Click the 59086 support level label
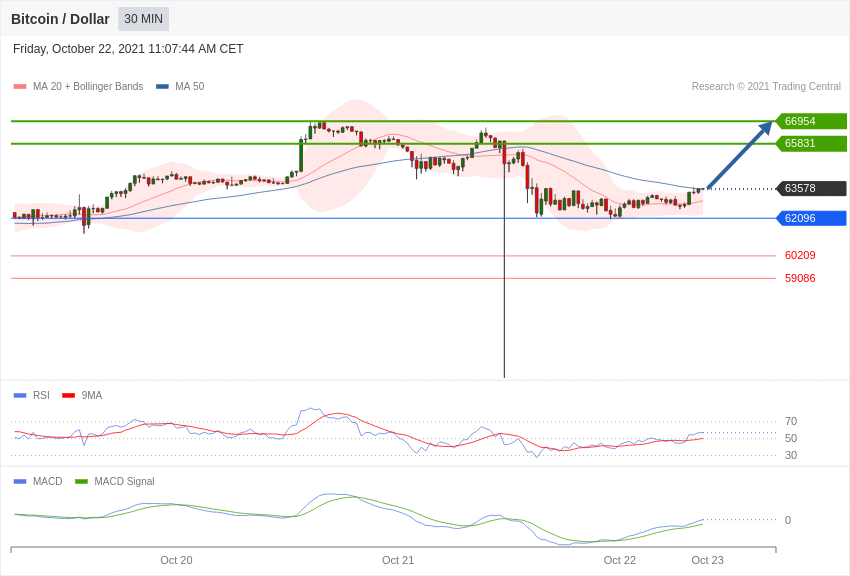The height and width of the screenshot is (576, 850). coord(800,278)
